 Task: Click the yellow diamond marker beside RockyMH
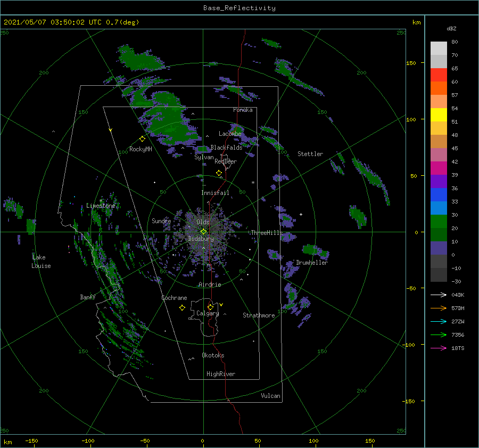[142, 139]
